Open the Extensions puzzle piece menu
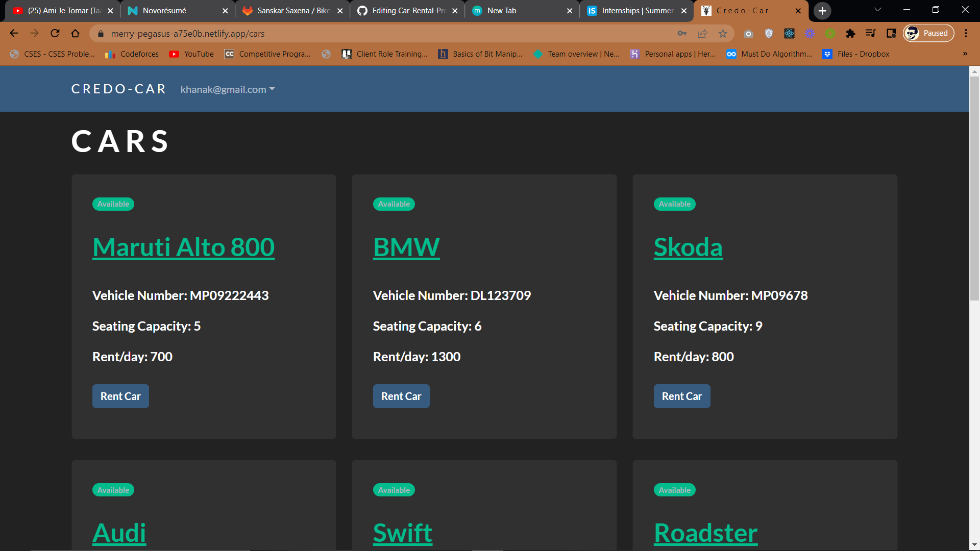980x551 pixels. point(850,34)
